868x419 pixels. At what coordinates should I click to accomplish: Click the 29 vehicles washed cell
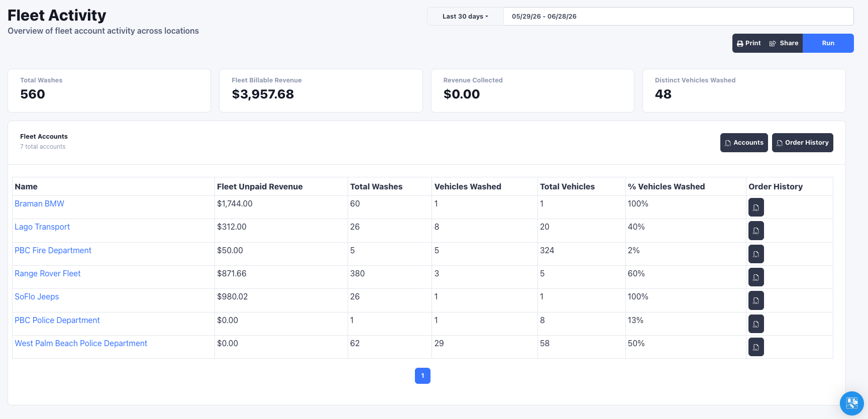tap(485, 347)
